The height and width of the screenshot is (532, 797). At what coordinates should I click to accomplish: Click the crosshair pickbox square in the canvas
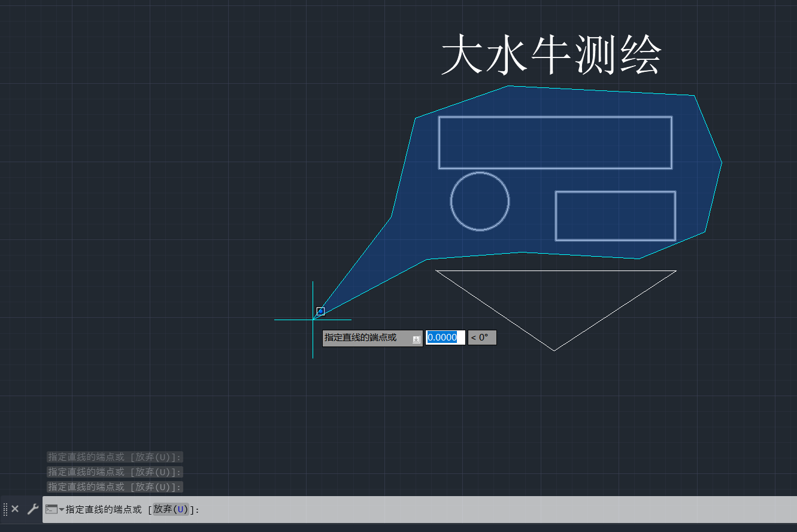coord(320,311)
